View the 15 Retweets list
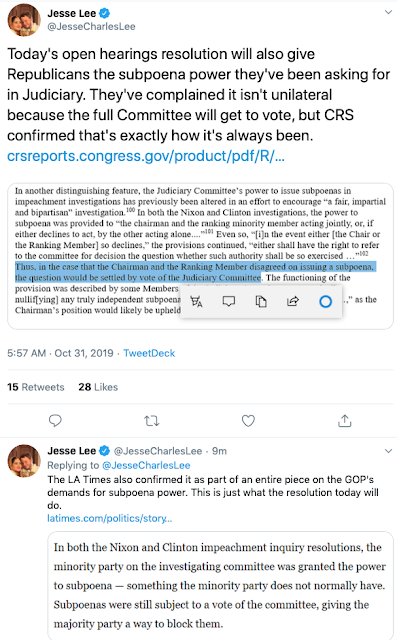Screen dimensions: 397x640 click(35, 387)
